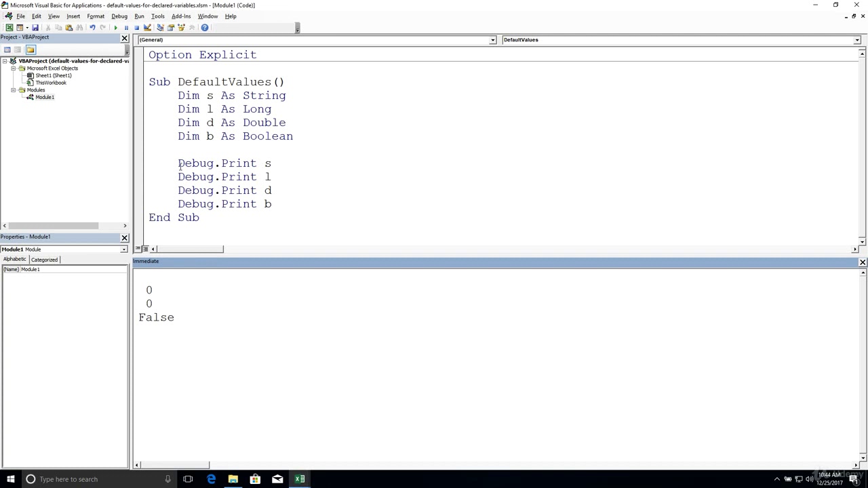Click View Code icon in Project pane
This screenshot has width=868, height=488.
pyautogui.click(x=7, y=49)
